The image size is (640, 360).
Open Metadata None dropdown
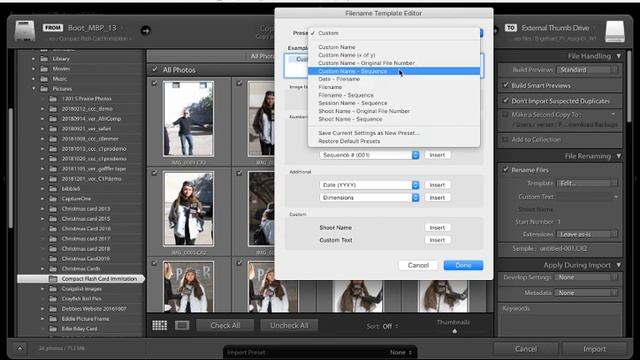click(587, 293)
